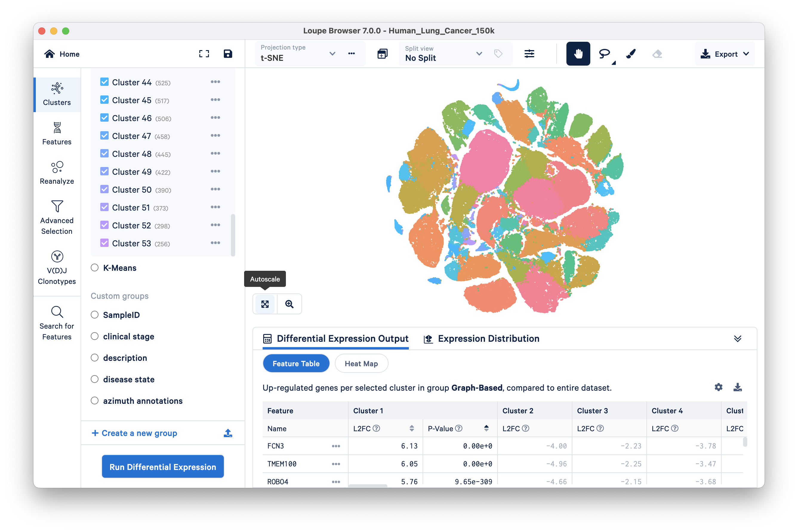This screenshot has height=532, width=798.
Task: Expand the Export dropdown menu
Action: 725,54
